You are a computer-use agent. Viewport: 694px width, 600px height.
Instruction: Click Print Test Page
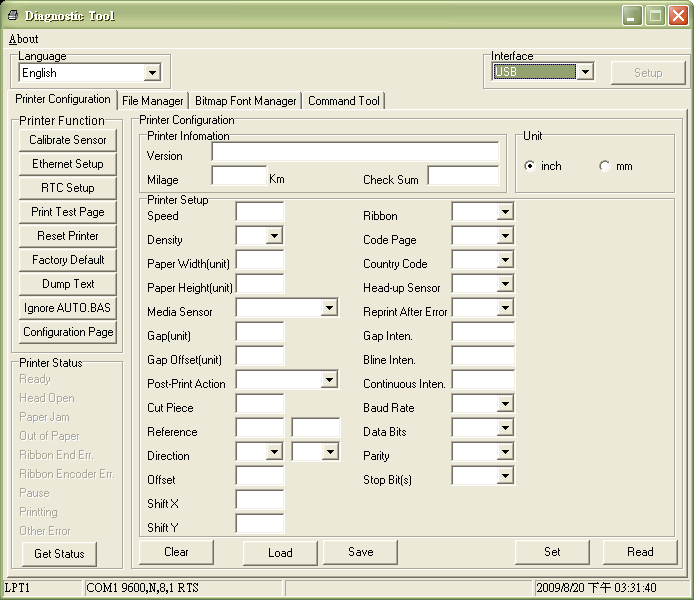68,212
